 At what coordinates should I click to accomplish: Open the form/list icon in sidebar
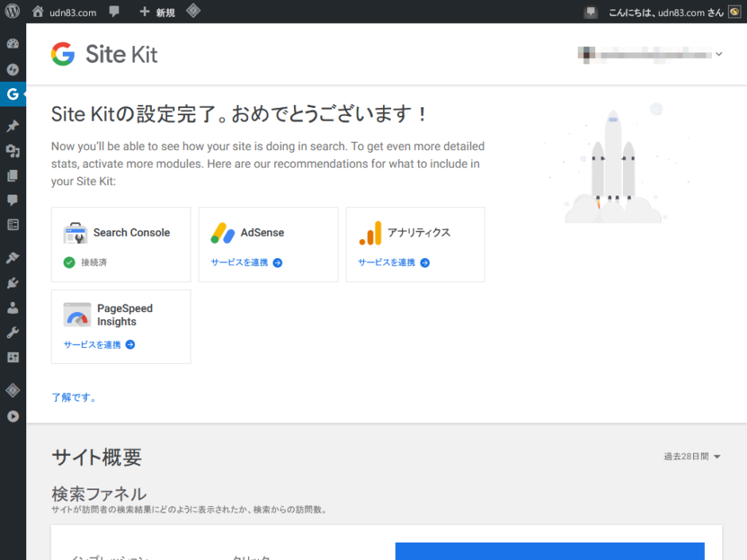tap(13, 225)
